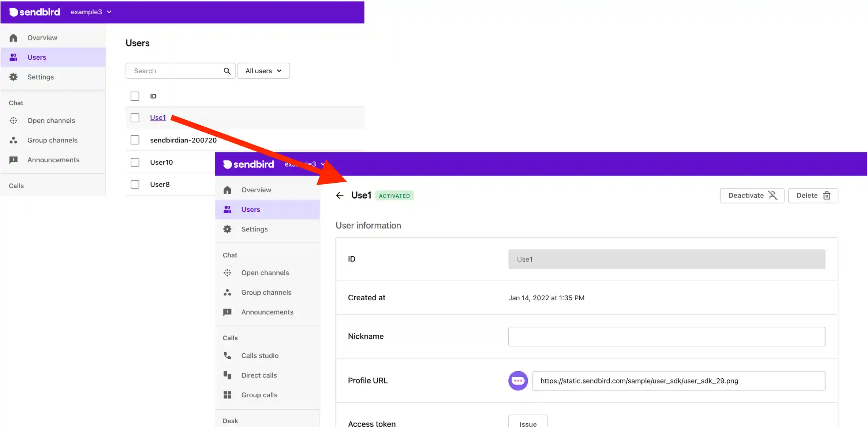Click the Delete user button
The height and width of the screenshot is (427, 868).
pos(813,196)
